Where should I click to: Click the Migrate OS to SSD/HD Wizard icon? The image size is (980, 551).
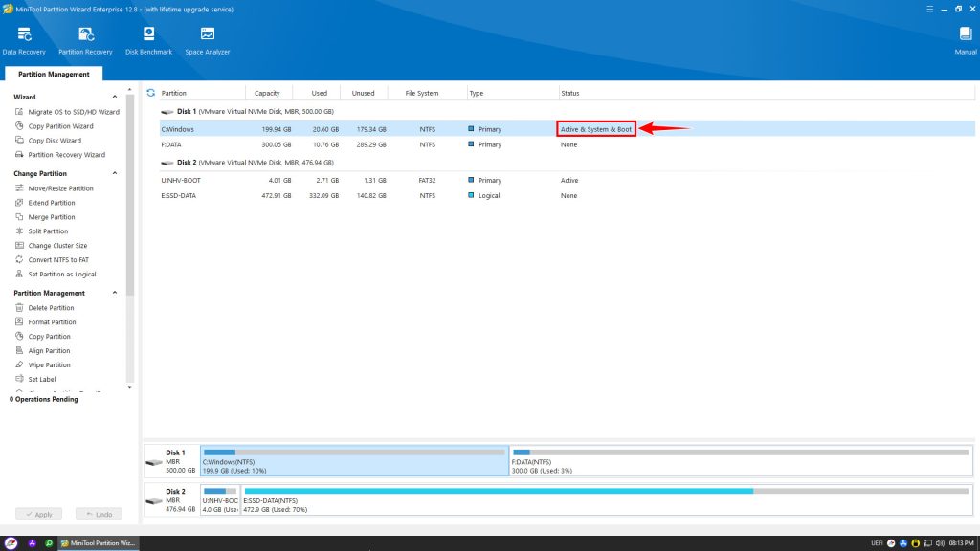click(19, 112)
